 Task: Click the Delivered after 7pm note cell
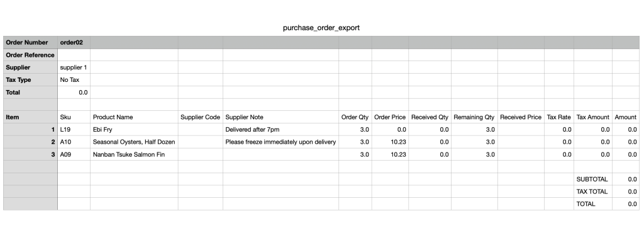click(x=280, y=130)
